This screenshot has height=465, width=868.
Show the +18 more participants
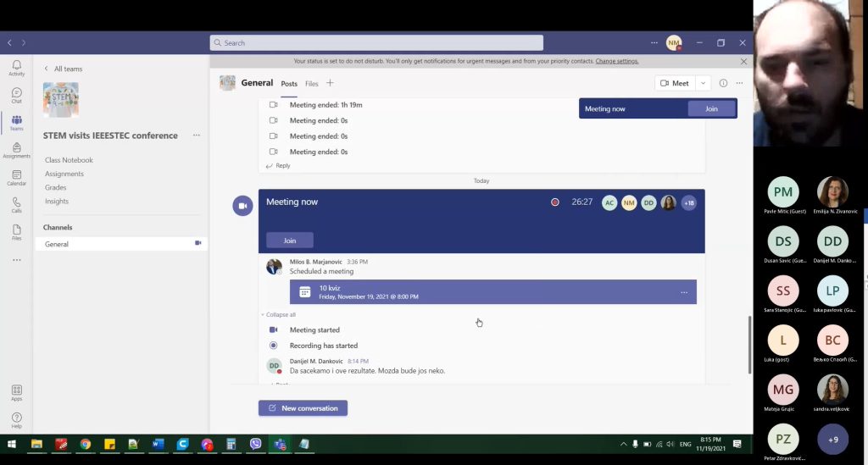pos(688,202)
